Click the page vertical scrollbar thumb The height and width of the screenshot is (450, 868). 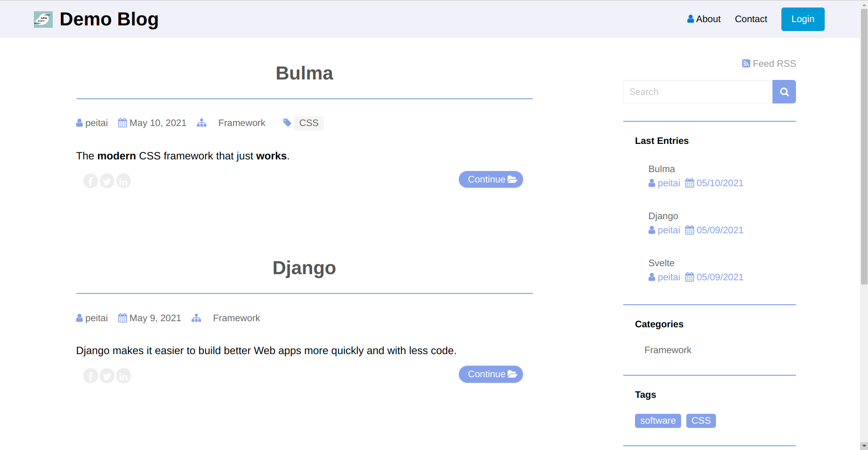coord(864,146)
